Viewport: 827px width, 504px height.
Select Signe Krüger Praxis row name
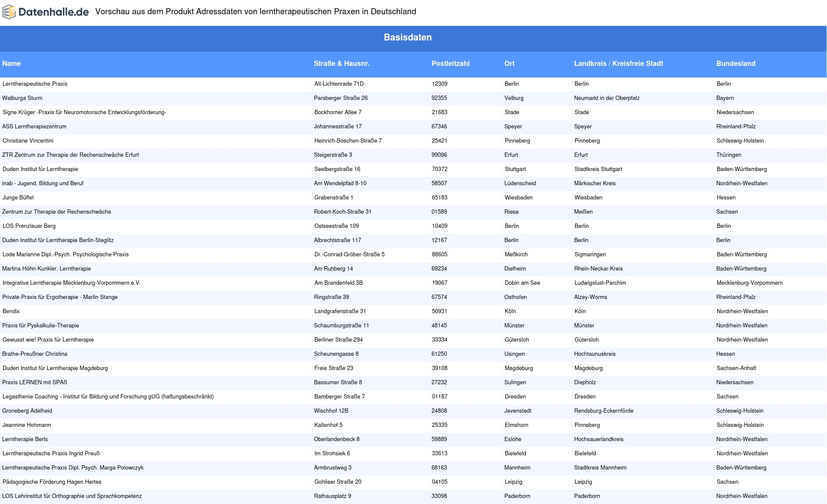pos(84,112)
